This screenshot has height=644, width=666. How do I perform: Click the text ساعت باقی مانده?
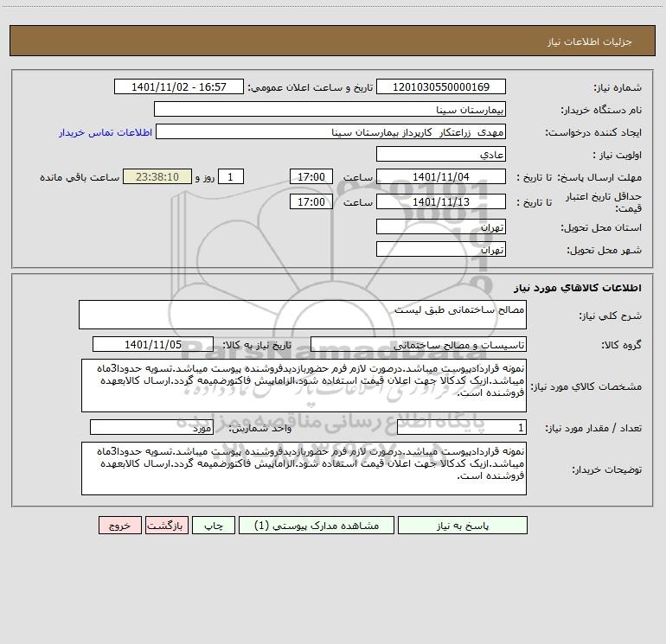pos(80,177)
